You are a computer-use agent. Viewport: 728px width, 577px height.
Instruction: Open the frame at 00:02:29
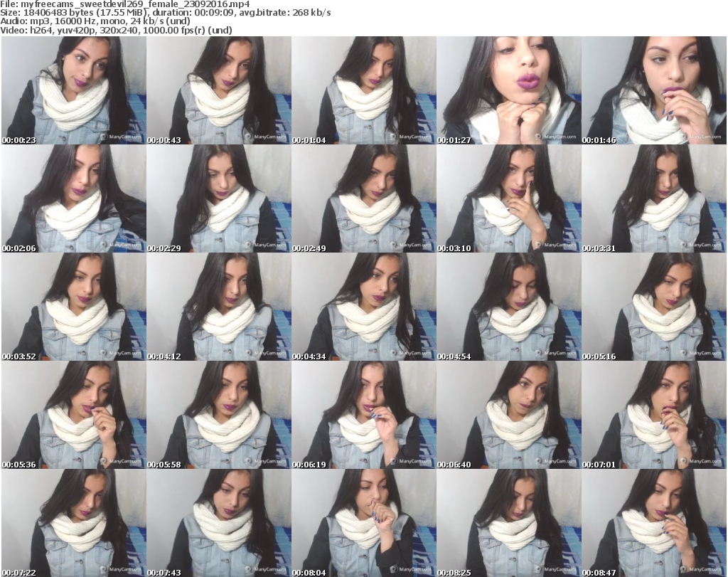pos(219,198)
